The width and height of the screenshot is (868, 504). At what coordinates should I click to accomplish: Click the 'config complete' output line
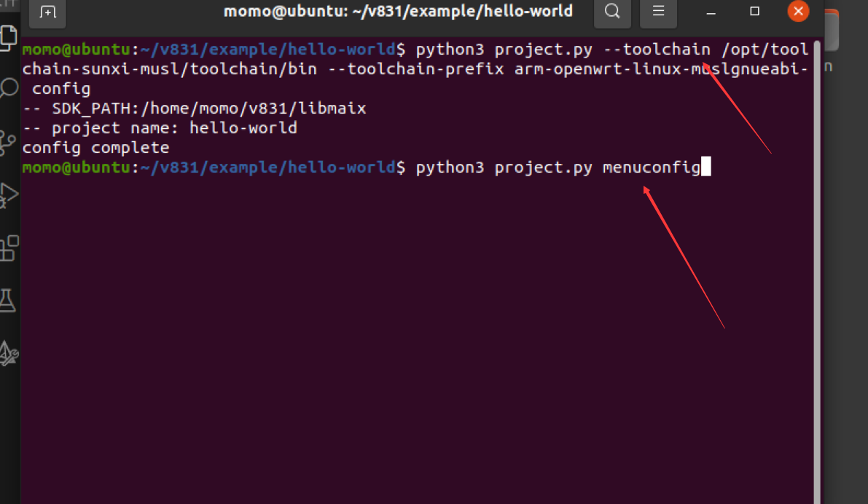(x=95, y=148)
